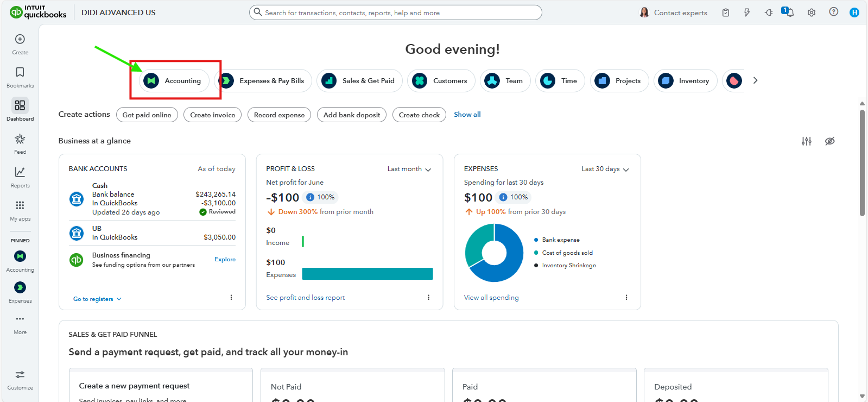Select the Customers tab
This screenshot has height=402, width=868.
click(x=441, y=81)
